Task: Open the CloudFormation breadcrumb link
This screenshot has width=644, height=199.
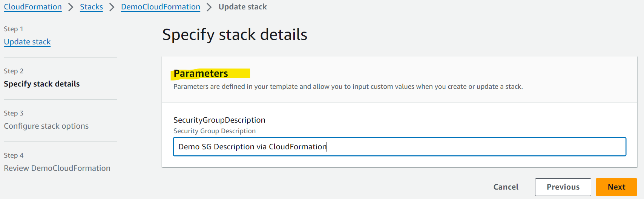Action: 33,7
